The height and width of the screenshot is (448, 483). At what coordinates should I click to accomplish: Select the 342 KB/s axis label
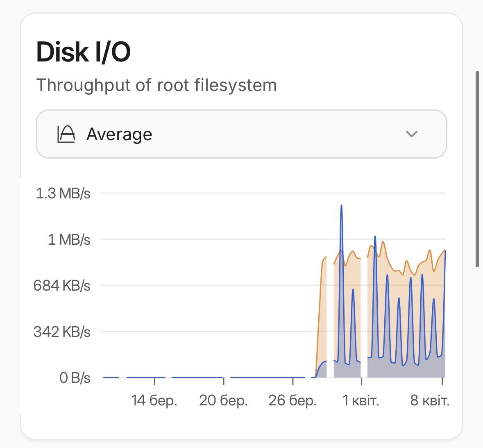62,332
